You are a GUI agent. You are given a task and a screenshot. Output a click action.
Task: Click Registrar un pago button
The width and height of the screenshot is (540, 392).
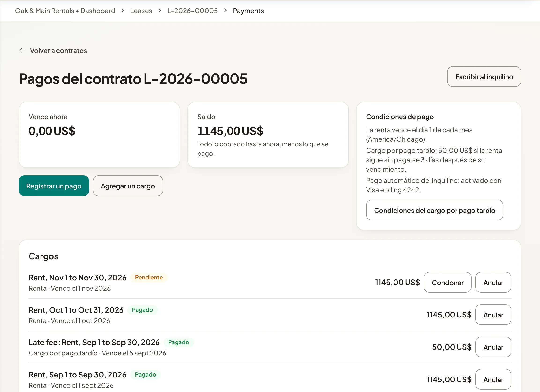pyautogui.click(x=54, y=186)
